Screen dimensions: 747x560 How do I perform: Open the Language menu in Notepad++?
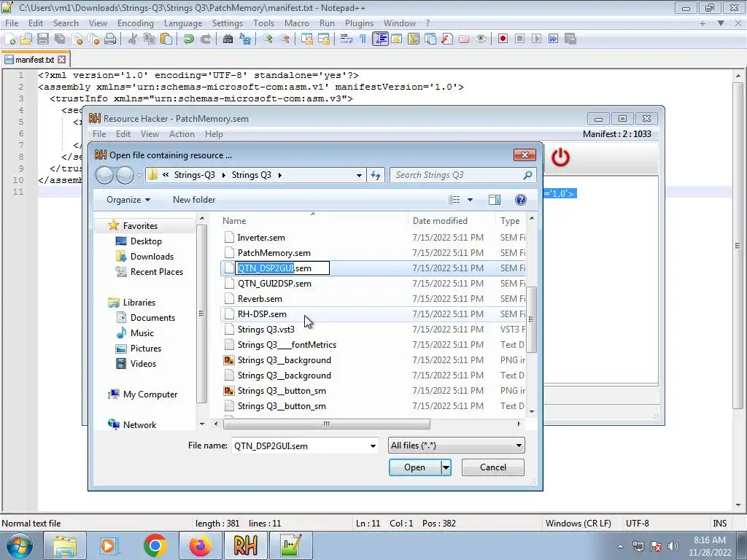(x=183, y=23)
